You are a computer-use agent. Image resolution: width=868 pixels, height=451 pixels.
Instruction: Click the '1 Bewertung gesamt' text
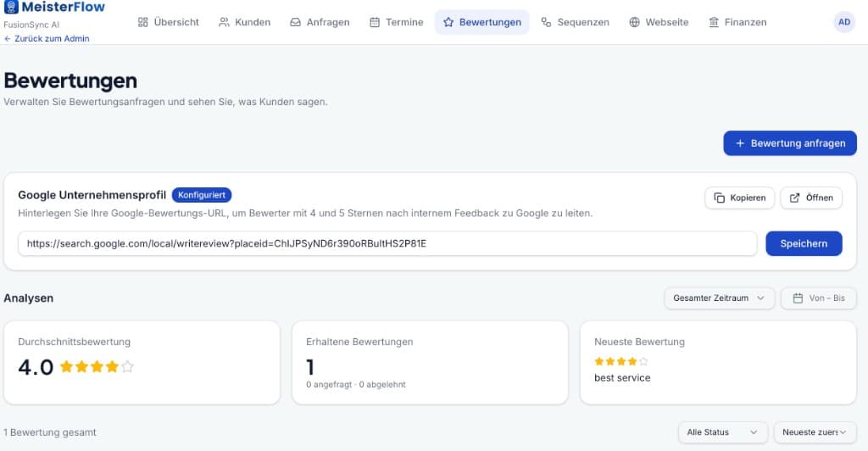pyautogui.click(x=50, y=432)
